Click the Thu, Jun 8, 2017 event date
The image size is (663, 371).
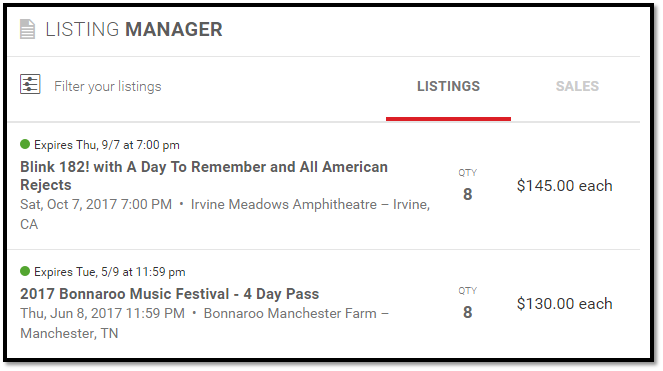(102, 313)
